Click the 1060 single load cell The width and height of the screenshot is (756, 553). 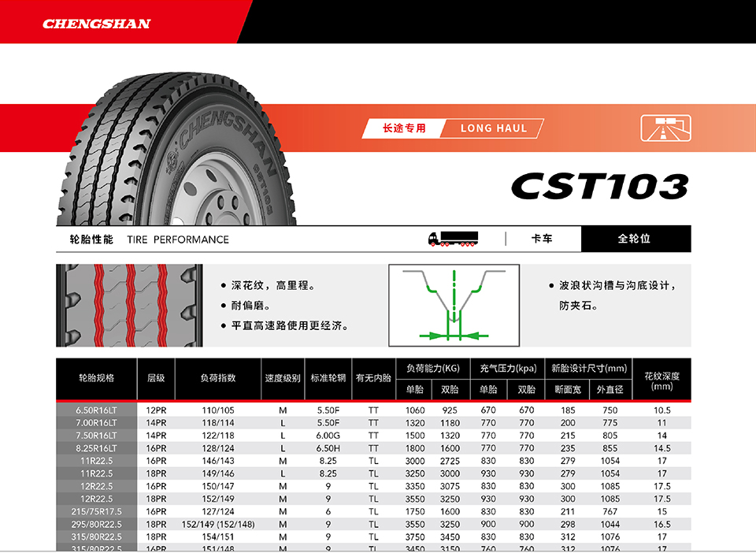[415, 410]
